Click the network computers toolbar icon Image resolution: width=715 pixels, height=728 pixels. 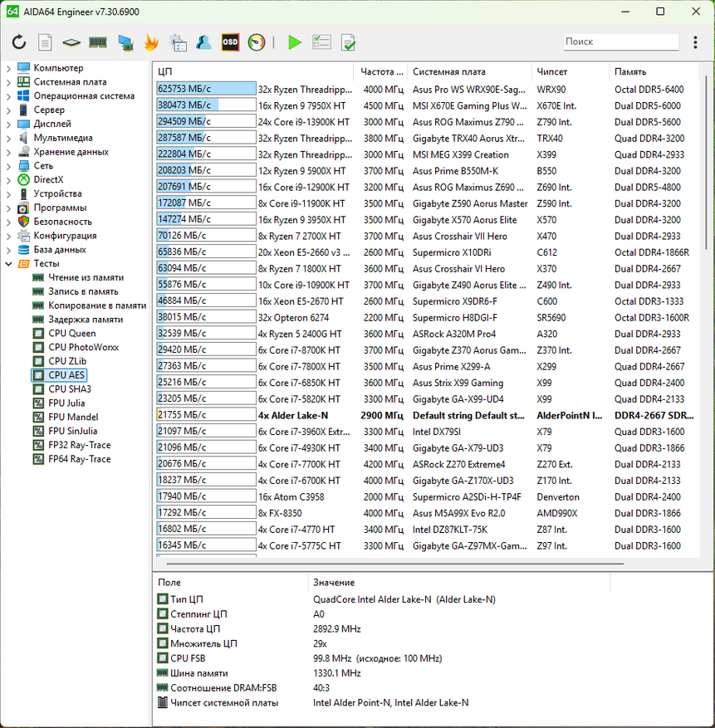click(125, 42)
